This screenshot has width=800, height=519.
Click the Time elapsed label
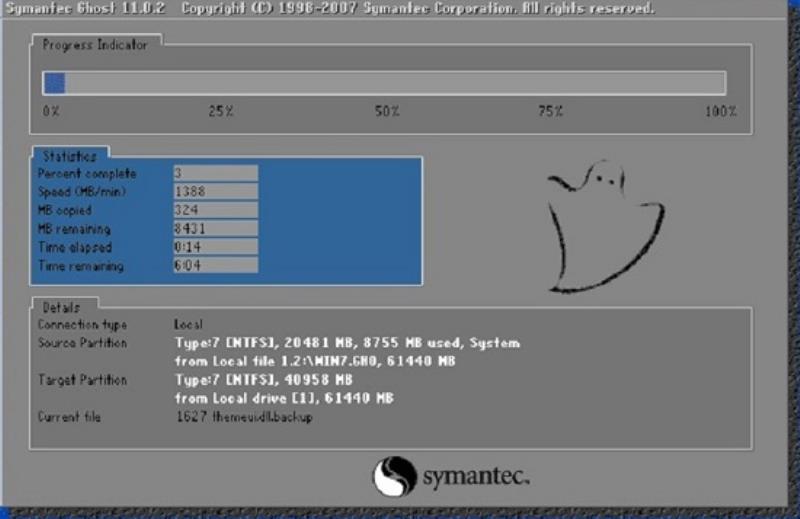74,247
